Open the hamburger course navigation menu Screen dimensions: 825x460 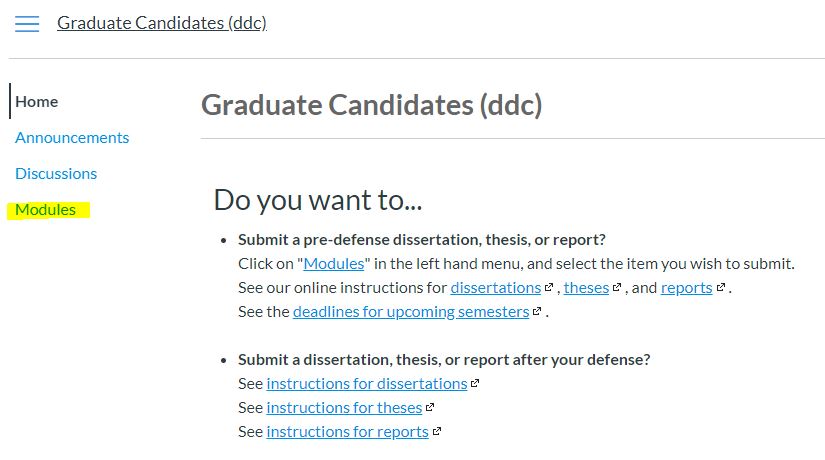(27, 24)
